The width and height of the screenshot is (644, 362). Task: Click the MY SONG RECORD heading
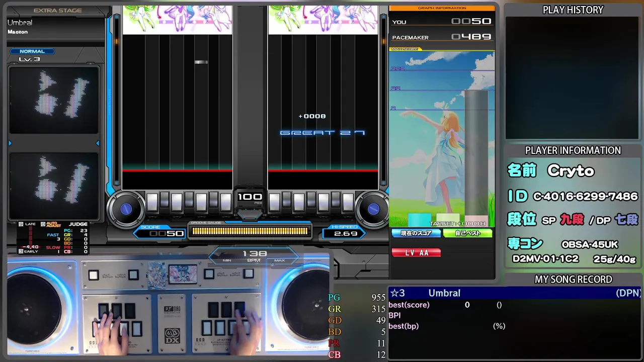point(573,280)
